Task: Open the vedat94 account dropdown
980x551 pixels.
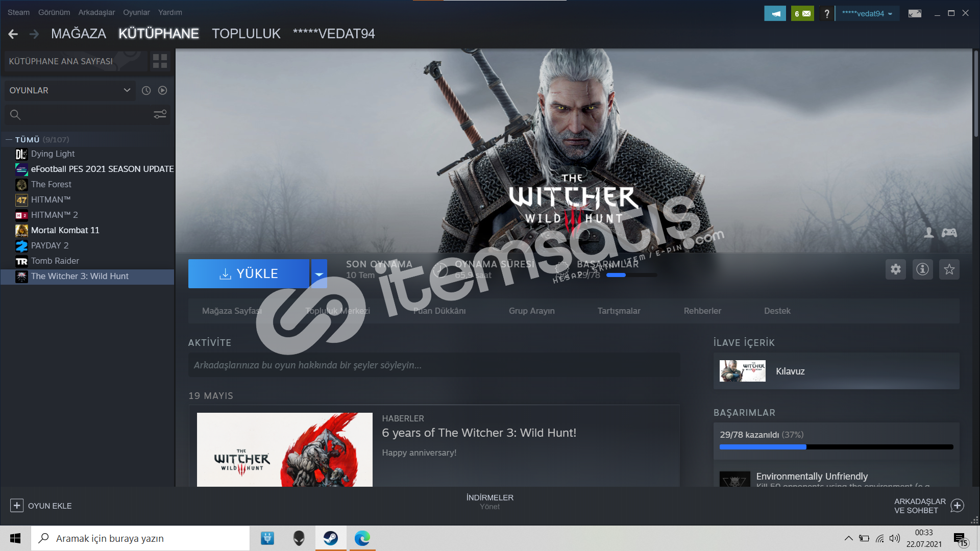Action: coord(867,14)
